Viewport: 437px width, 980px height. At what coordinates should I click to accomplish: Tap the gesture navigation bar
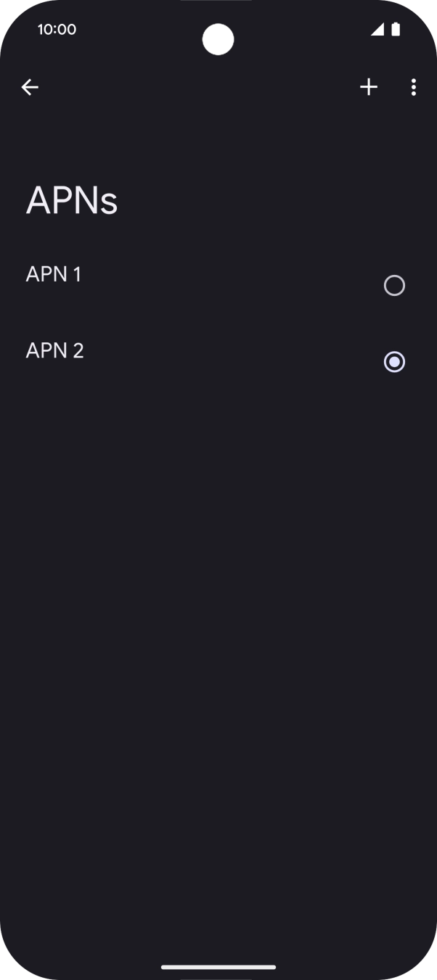pyautogui.click(x=218, y=967)
